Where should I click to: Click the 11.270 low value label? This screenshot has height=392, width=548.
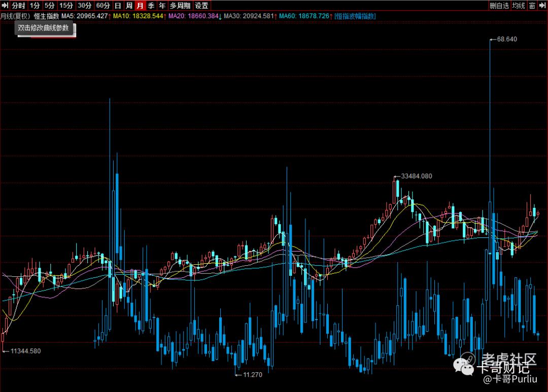click(x=252, y=375)
